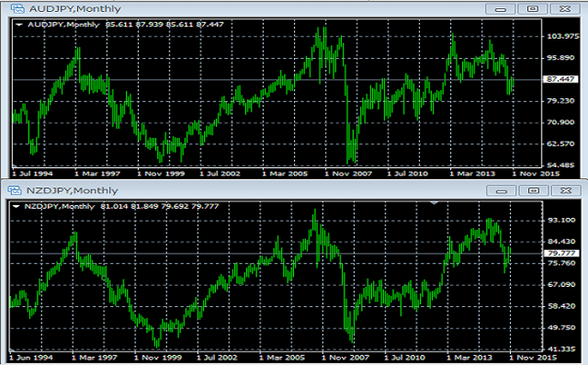Click the AUDJPY chart window icon
Image resolution: width=588 pixels, height=365 pixels.
pos(17,8)
